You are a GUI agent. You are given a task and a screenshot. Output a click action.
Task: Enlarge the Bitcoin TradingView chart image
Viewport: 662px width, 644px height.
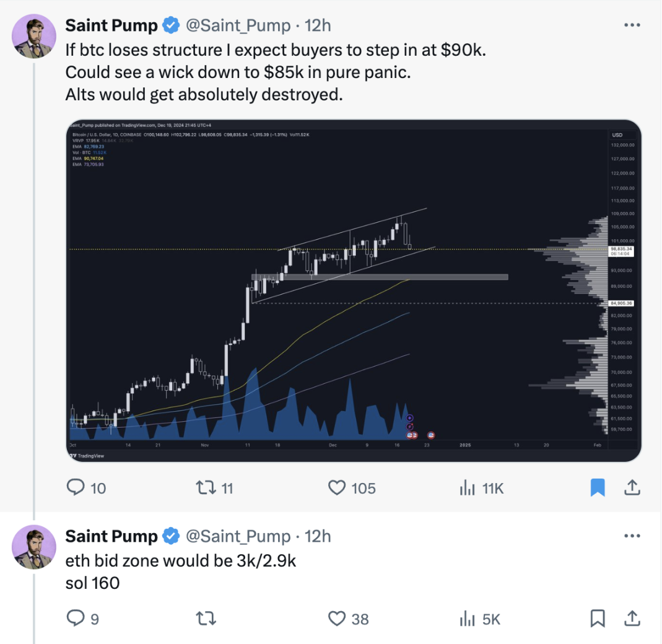(354, 291)
